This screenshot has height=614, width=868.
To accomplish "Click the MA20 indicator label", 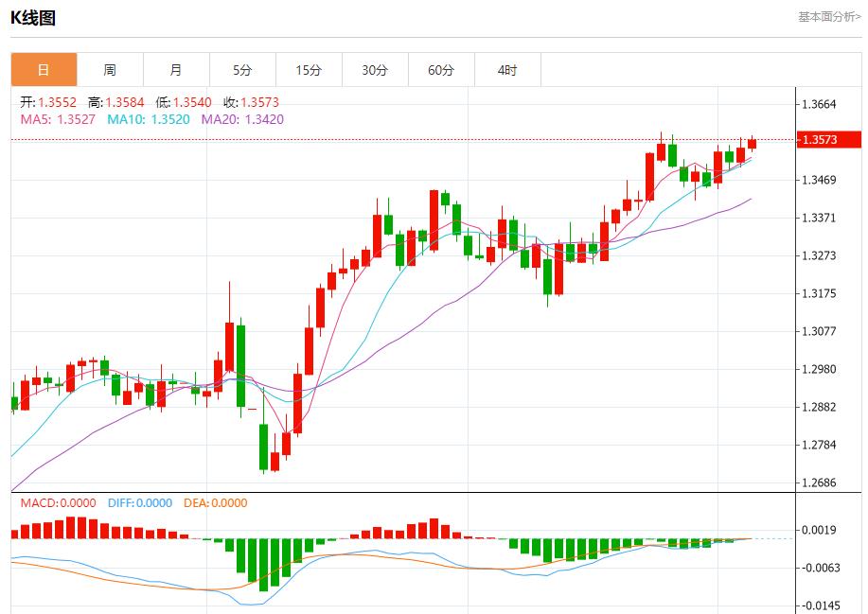I will [x=241, y=119].
